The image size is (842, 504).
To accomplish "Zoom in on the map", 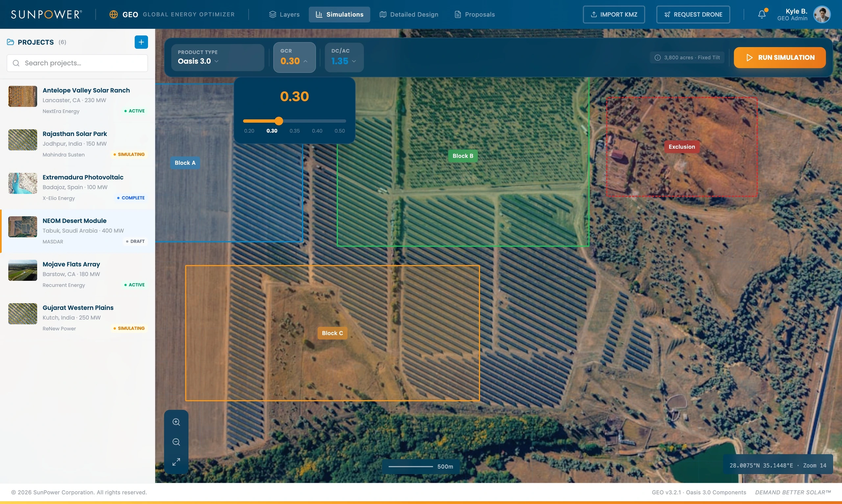I will tap(176, 422).
